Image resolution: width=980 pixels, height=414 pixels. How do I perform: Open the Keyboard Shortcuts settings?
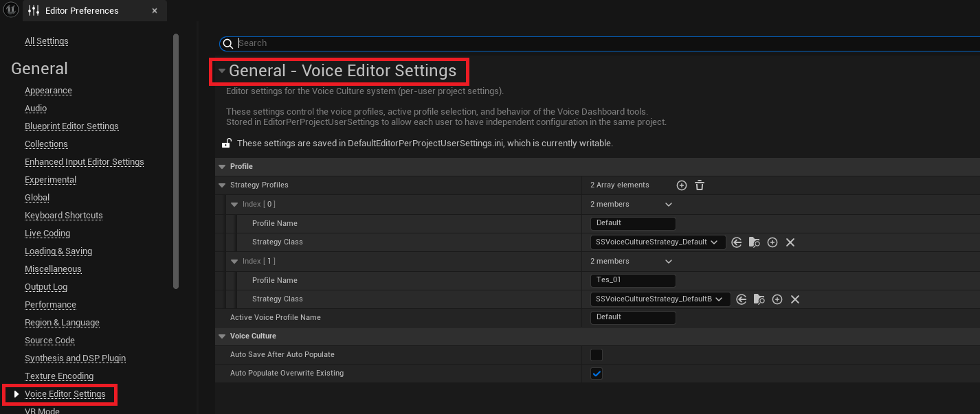pos(63,216)
